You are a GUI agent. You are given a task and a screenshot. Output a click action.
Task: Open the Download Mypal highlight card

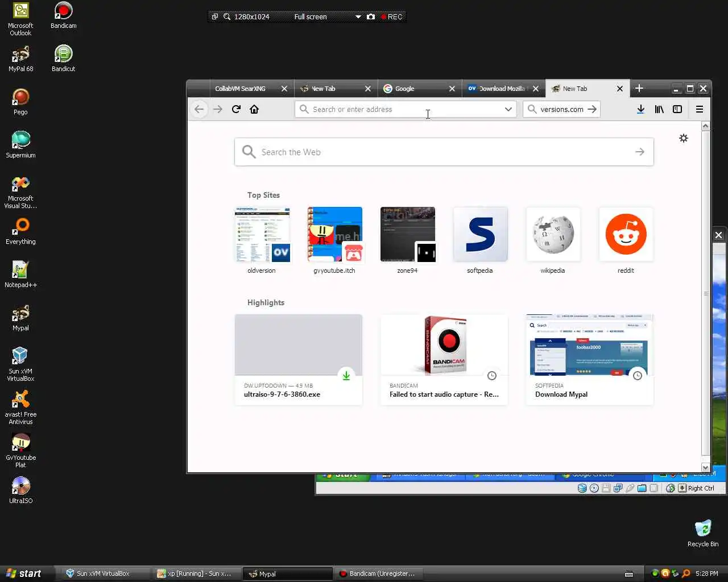[590, 360]
